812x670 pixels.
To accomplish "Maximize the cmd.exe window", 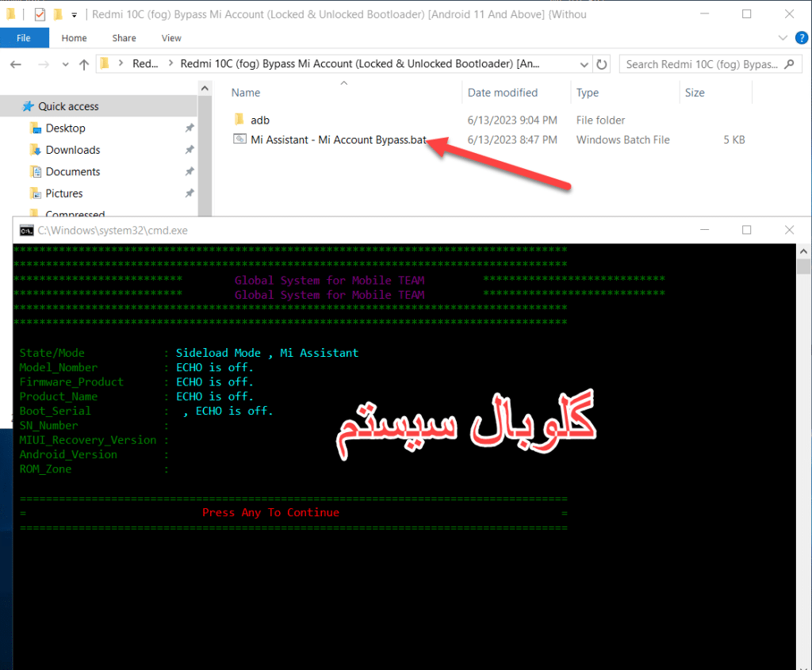I will click(x=746, y=230).
